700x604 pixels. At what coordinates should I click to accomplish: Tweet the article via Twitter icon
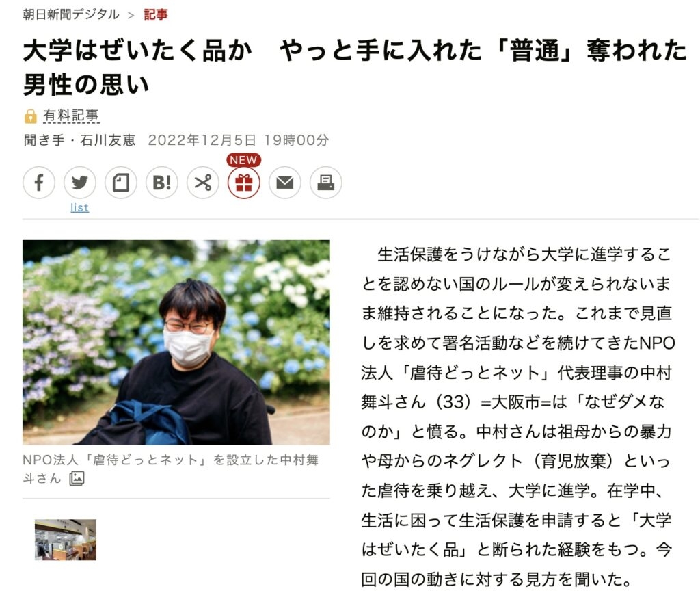click(80, 182)
